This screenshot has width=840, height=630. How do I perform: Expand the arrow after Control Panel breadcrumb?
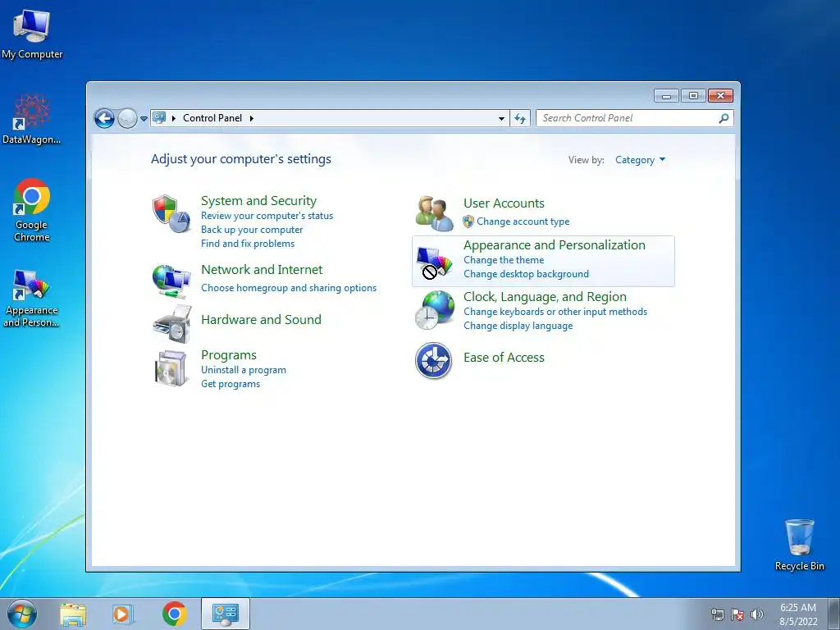pyautogui.click(x=252, y=118)
